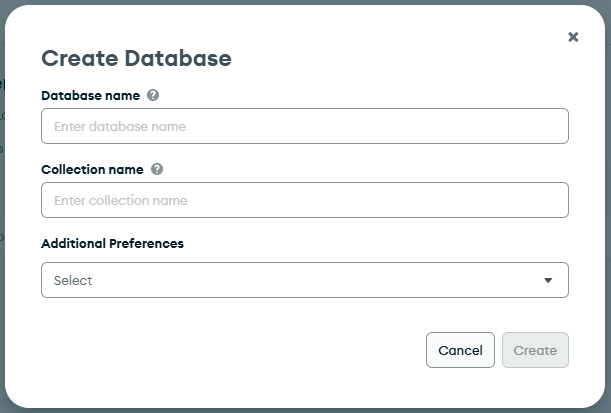Click the "Collection name" field label
This screenshot has height=413, width=611.
tap(92, 170)
